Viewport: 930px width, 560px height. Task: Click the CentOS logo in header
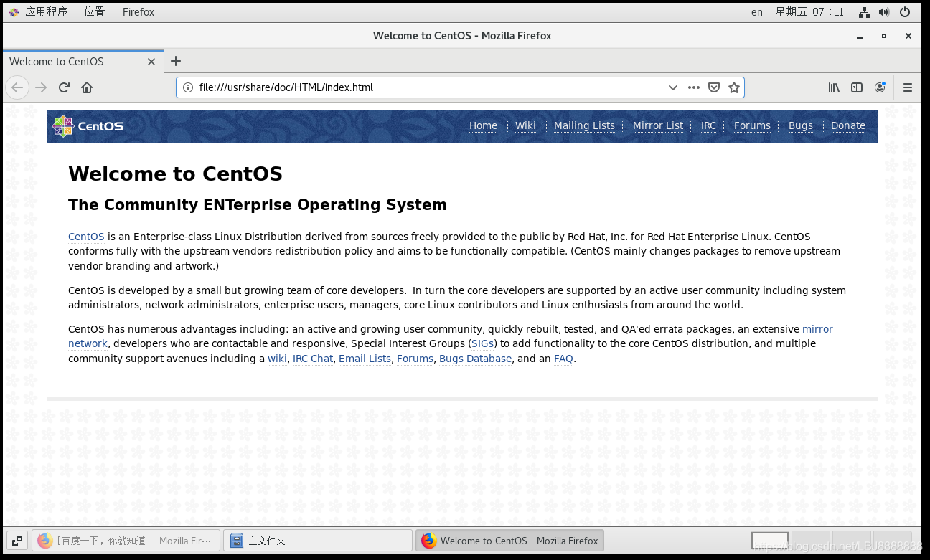[88, 126]
